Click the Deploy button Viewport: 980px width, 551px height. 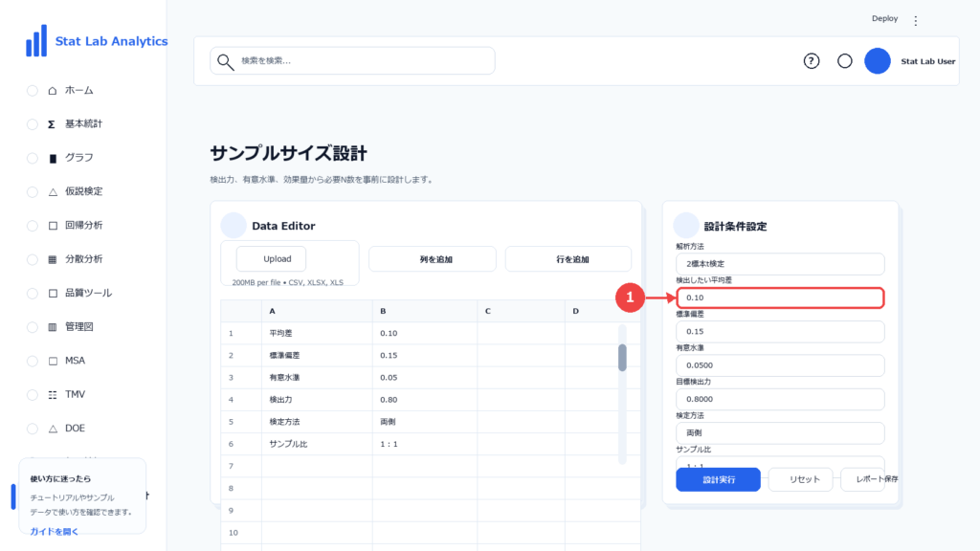pyautogui.click(x=884, y=19)
